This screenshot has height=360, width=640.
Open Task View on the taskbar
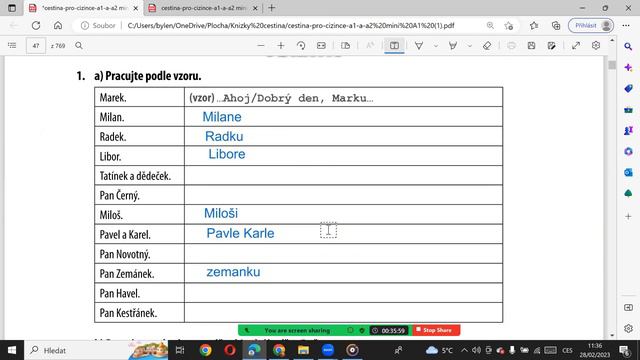click(180, 350)
